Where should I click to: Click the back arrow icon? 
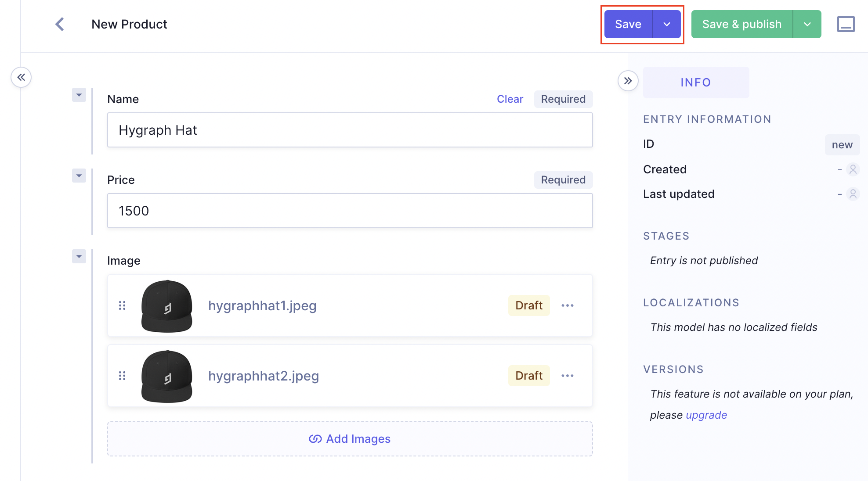(60, 24)
